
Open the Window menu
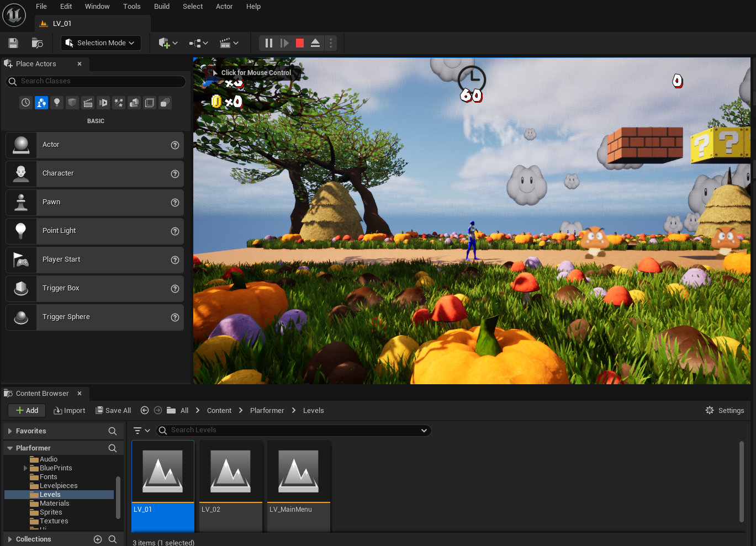(97, 7)
